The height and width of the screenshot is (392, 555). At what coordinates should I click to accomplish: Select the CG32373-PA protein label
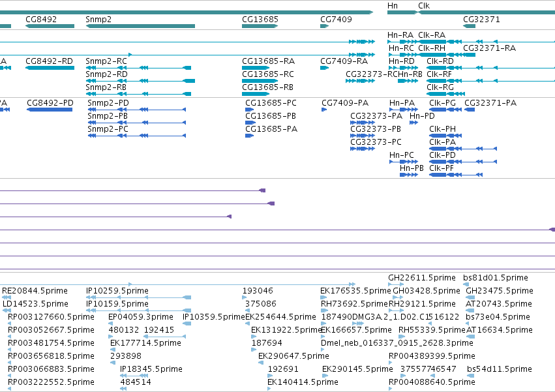[x=376, y=116]
